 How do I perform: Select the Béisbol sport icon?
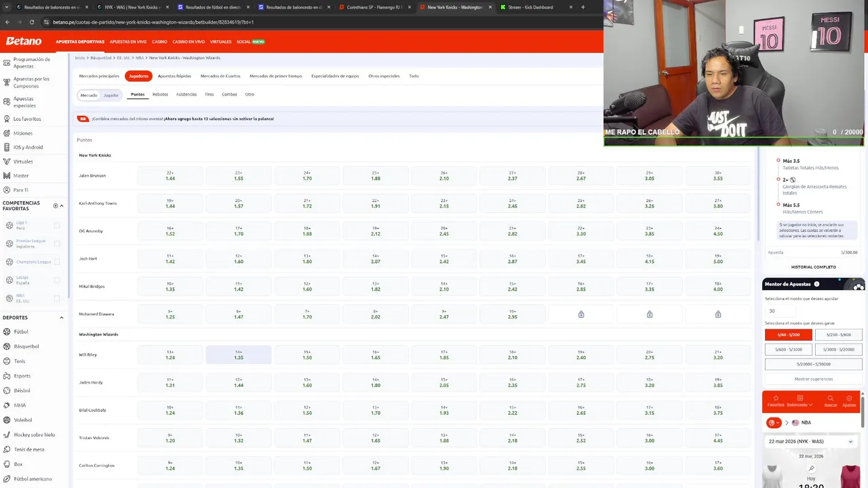[x=7, y=390]
